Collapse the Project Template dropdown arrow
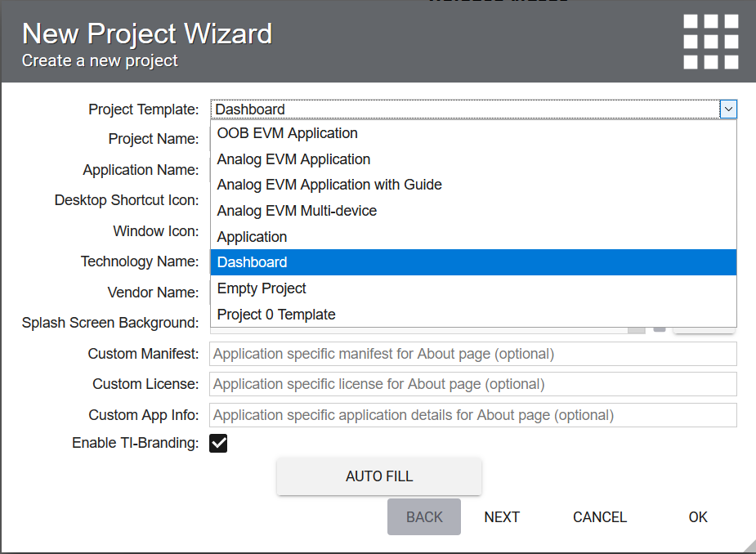This screenshot has width=756, height=554. (728, 109)
